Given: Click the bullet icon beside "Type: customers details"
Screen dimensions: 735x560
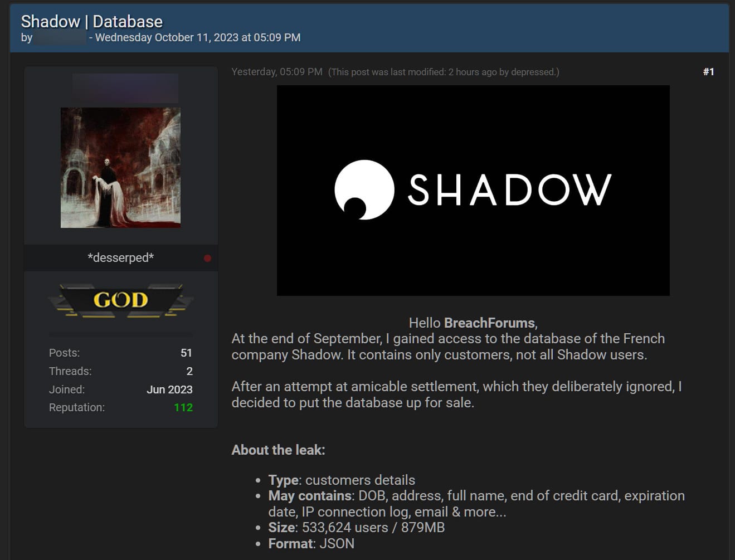Looking at the screenshot, I should point(257,480).
